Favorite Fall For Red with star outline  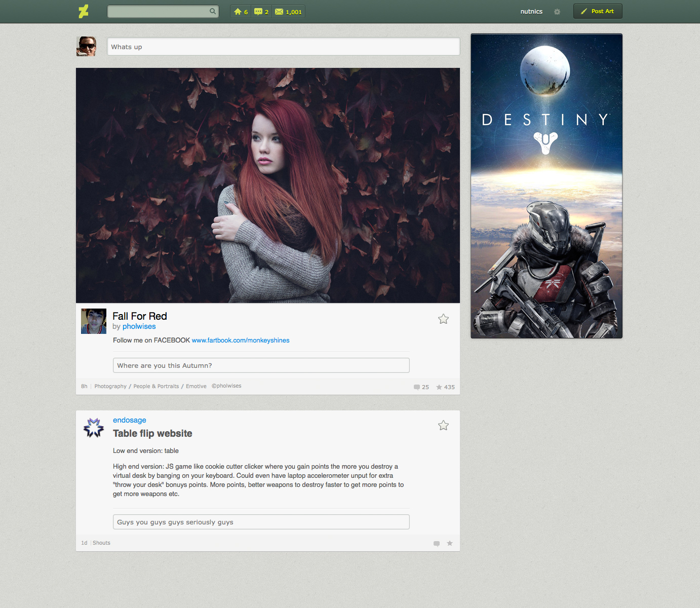(443, 319)
